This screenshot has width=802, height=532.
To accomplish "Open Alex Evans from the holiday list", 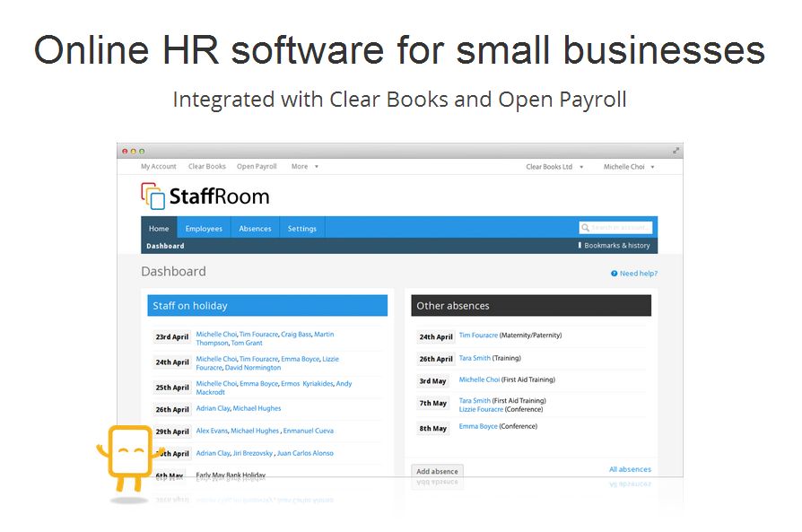I will coord(212,431).
